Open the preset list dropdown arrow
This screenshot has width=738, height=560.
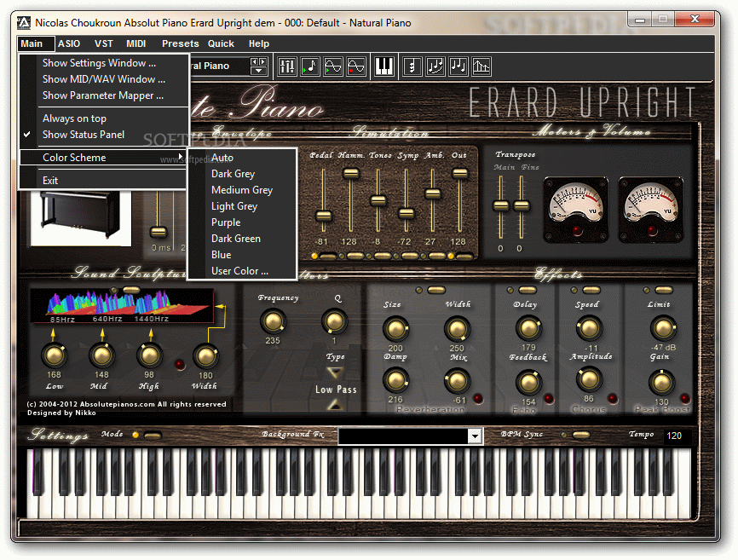(x=258, y=71)
